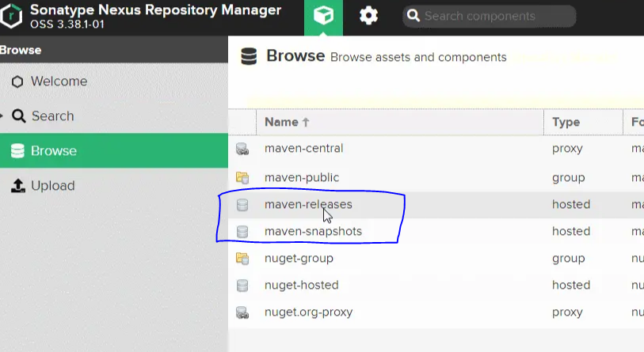The width and height of the screenshot is (644, 352).
Task: Click the Search magnifier icon in sidebar
Action: tap(18, 116)
